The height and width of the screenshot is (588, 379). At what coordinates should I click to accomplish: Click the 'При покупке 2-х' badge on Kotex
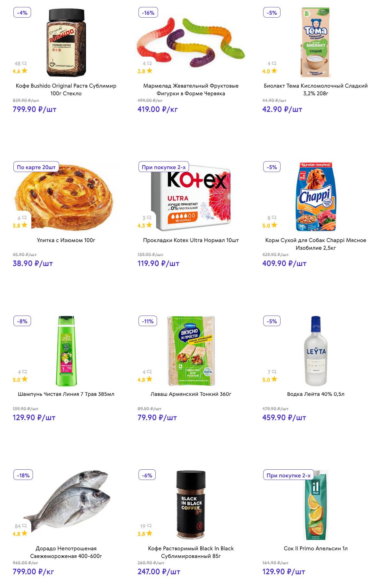[163, 167]
